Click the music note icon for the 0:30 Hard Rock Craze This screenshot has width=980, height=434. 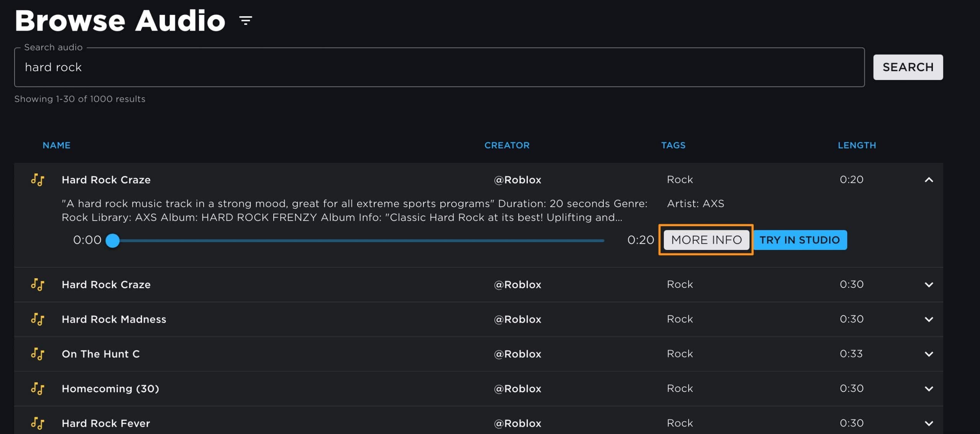(38, 285)
